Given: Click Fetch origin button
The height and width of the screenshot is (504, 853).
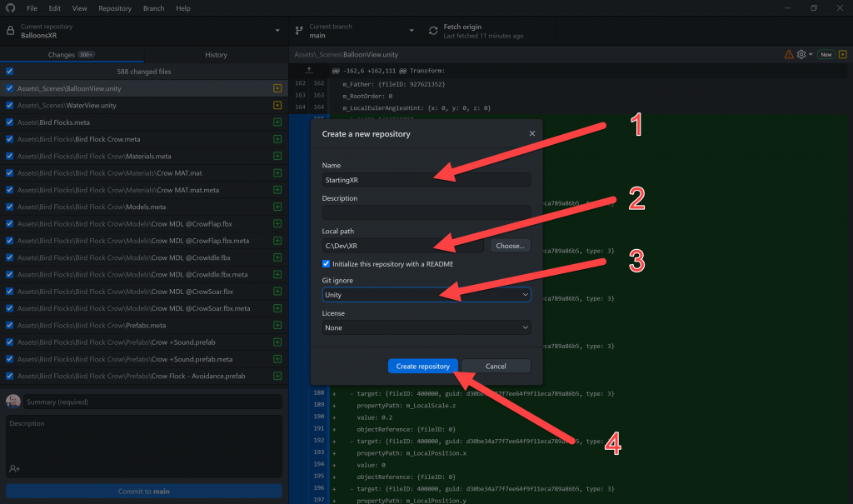Looking at the screenshot, I should tap(490, 31).
